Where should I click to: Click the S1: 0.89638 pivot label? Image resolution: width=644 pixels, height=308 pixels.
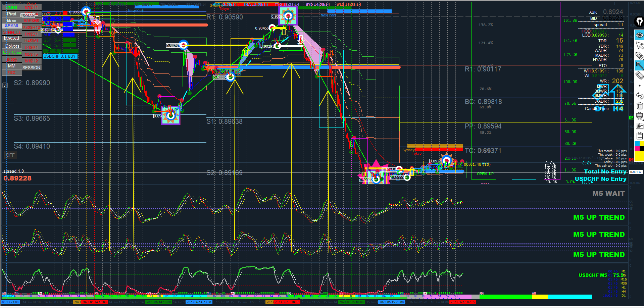click(x=225, y=121)
